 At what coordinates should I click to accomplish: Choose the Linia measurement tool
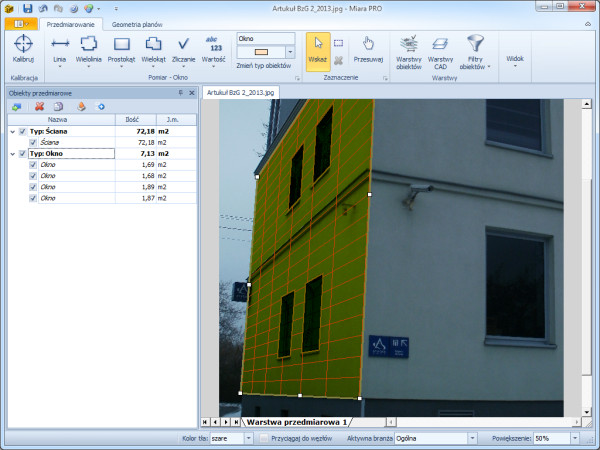click(60, 49)
